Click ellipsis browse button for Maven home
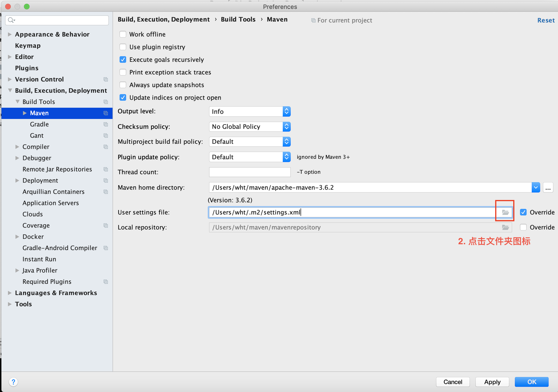The image size is (558, 392). point(548,188)
